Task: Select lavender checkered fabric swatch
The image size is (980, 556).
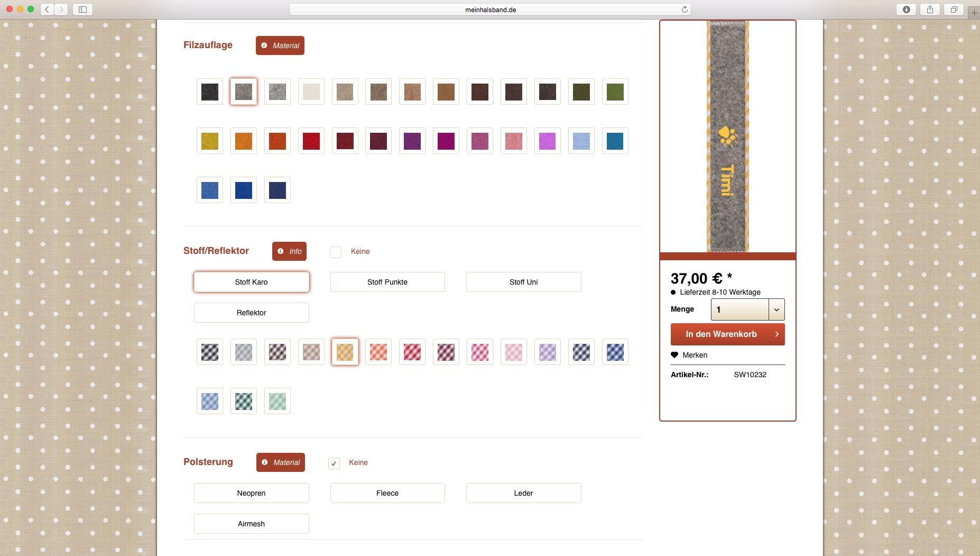Action: click(548, 352)
